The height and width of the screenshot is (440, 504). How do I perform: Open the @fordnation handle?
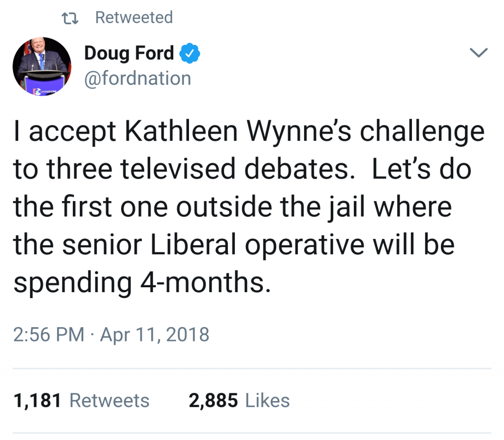(x=138, y=78)
